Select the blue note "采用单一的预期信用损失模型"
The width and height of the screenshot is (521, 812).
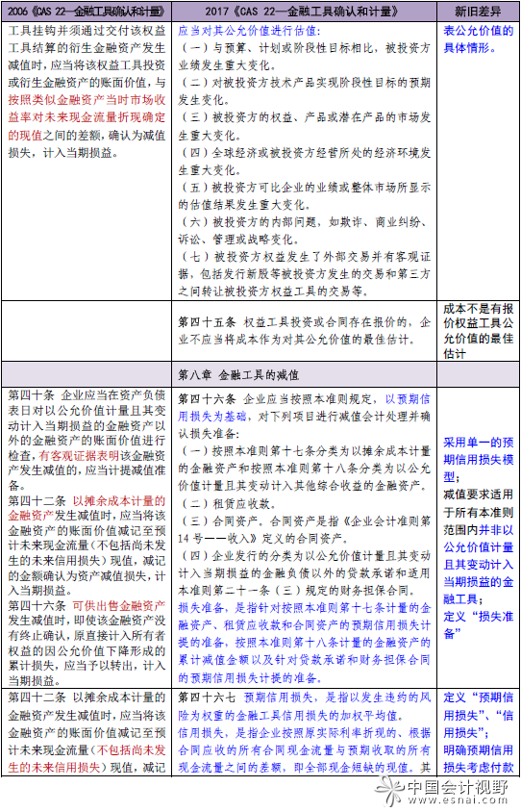(478, 459)
